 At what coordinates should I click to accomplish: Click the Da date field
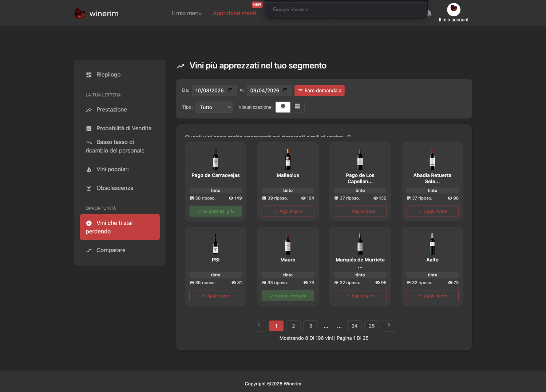[214, 90]
